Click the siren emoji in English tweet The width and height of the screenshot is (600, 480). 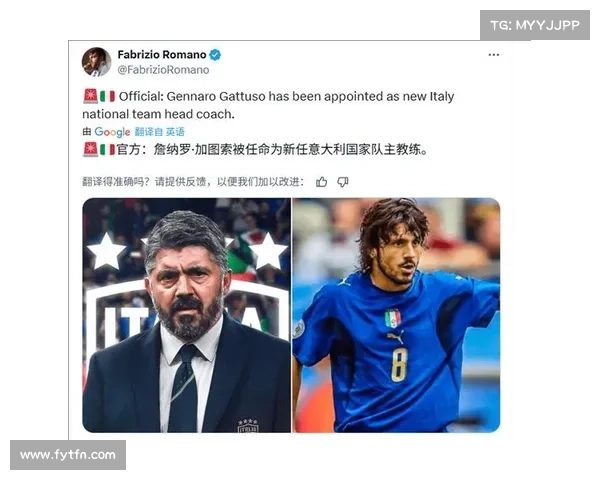pyautogui.click(x=90, y=96)
